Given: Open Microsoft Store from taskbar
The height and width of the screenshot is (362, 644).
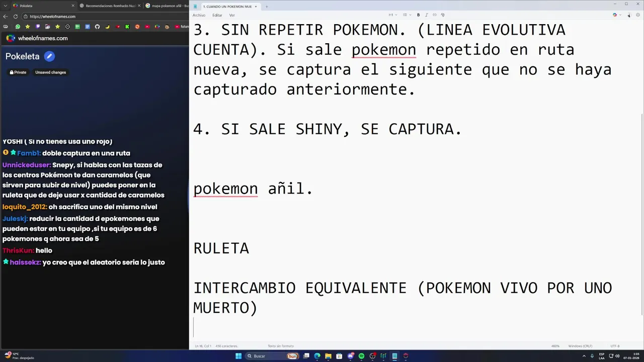Looking at the screenshot, I should point(339,356).
